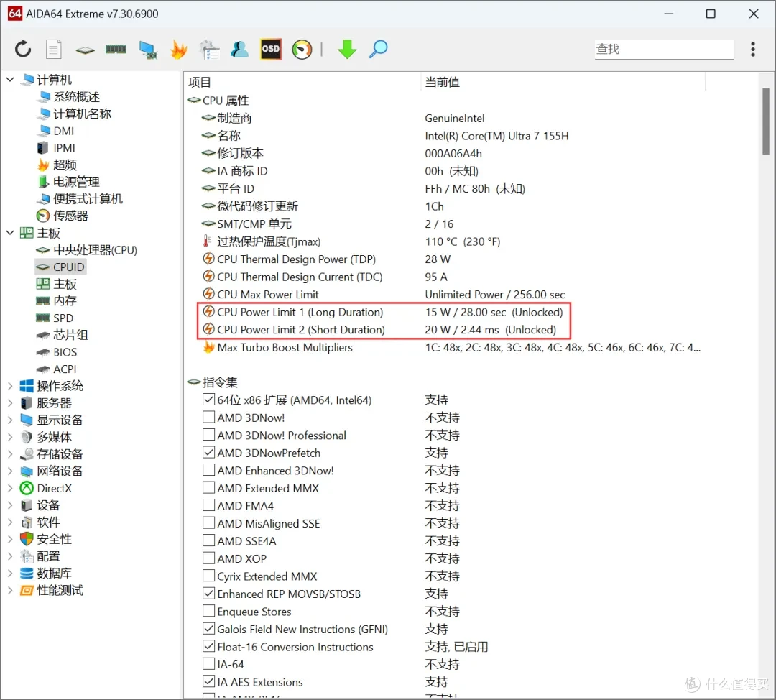
Task: Expand the DirectX tree node
Action: 10,488
